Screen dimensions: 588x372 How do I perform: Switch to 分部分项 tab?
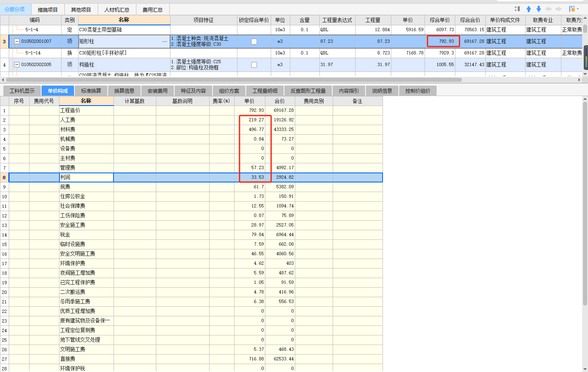coord(15,9)
